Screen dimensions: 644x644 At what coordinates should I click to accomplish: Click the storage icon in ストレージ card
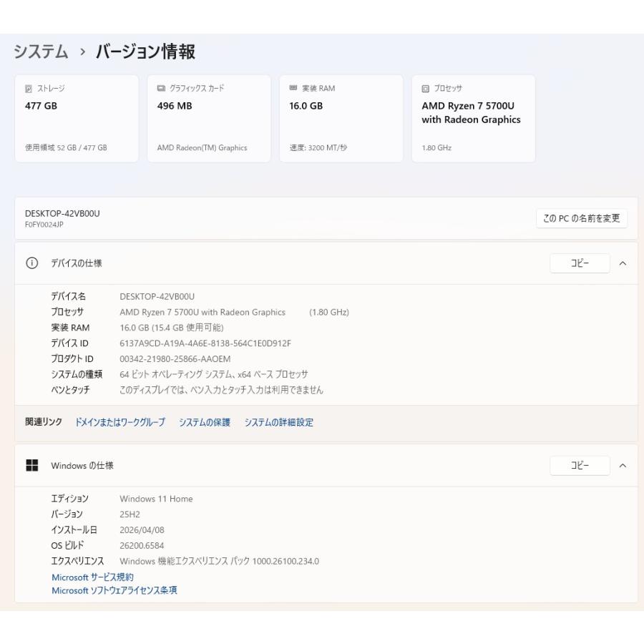pos(29,89)
